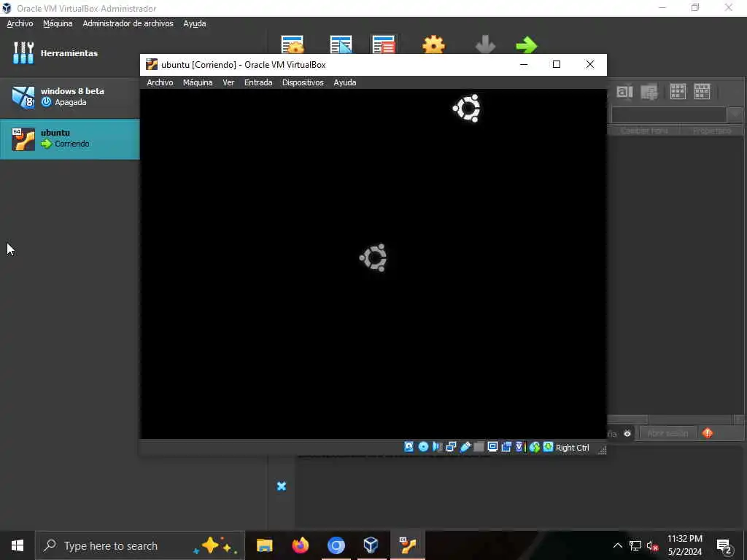Open Máquina menu in VirtualBox Administrador
This screenshot has height=560, width=747.
point(58,23)
